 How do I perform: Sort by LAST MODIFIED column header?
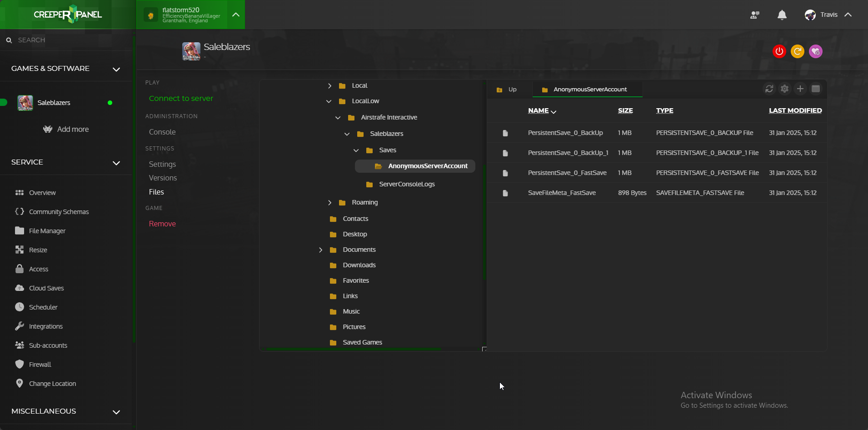click(795, 110)
